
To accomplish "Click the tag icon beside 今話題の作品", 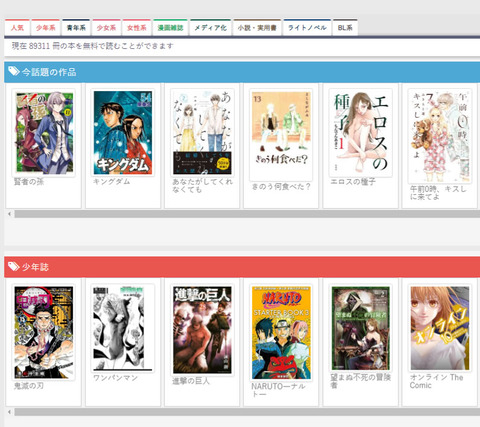I will click(x=14, y=71).
